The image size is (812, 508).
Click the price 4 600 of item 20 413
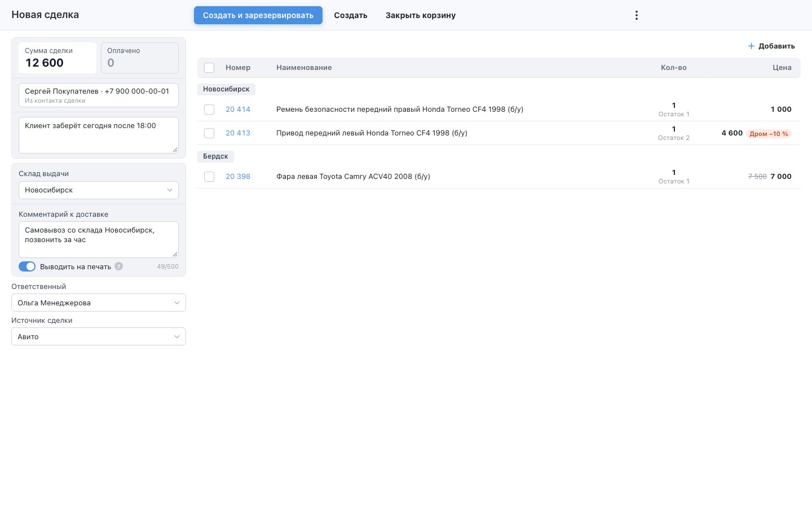pyautogui.click(x=732, y=133)
